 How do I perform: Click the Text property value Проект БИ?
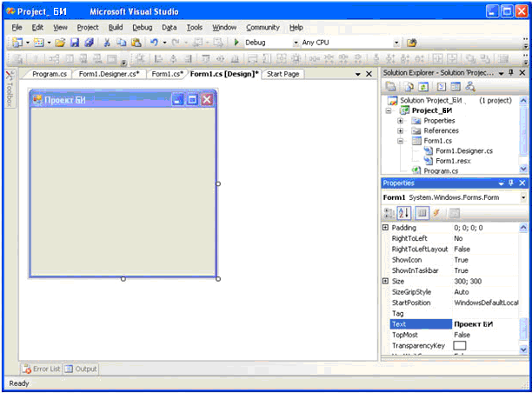click(x=473, y=324)
